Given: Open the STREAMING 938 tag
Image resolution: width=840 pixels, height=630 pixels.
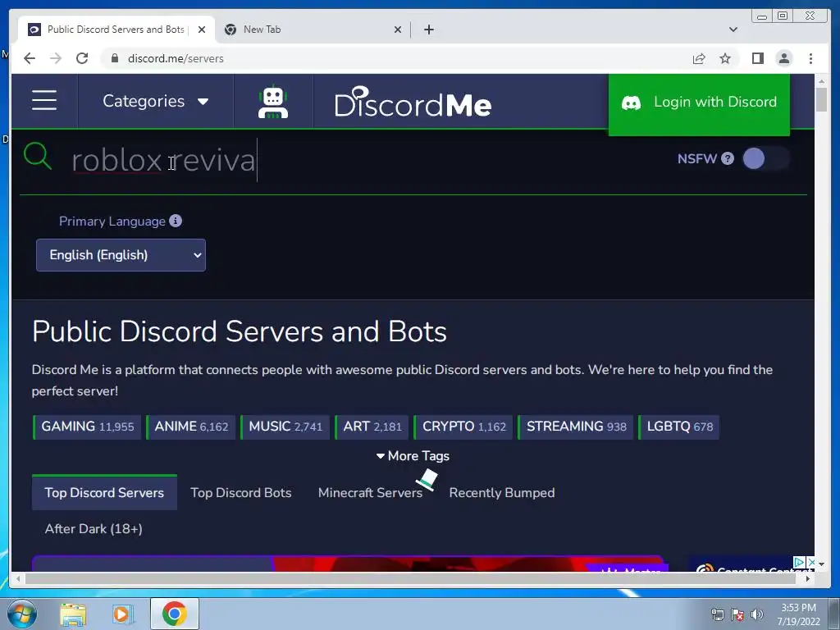Looking at the screenshot, I should click(x=576, y=427).
